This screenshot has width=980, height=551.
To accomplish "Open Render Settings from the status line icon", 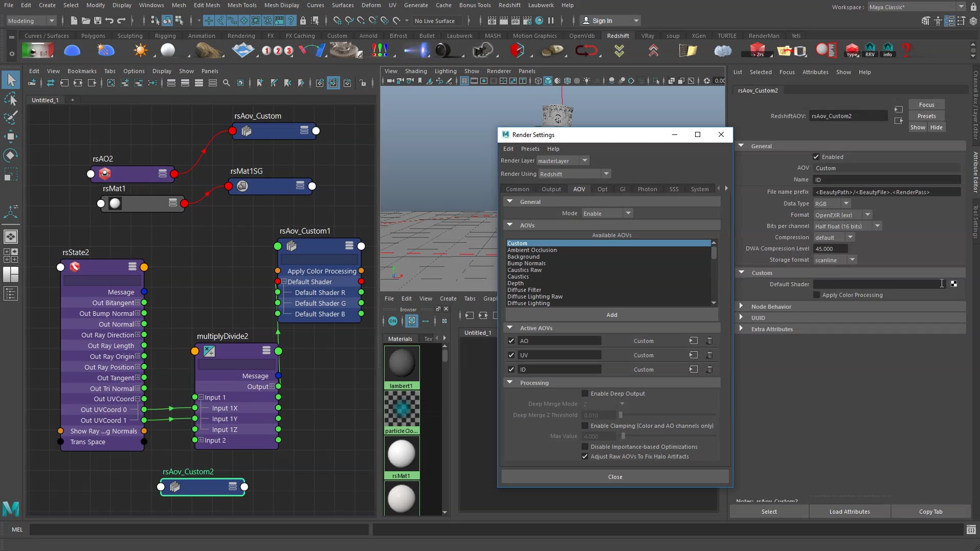I will 527,21.
